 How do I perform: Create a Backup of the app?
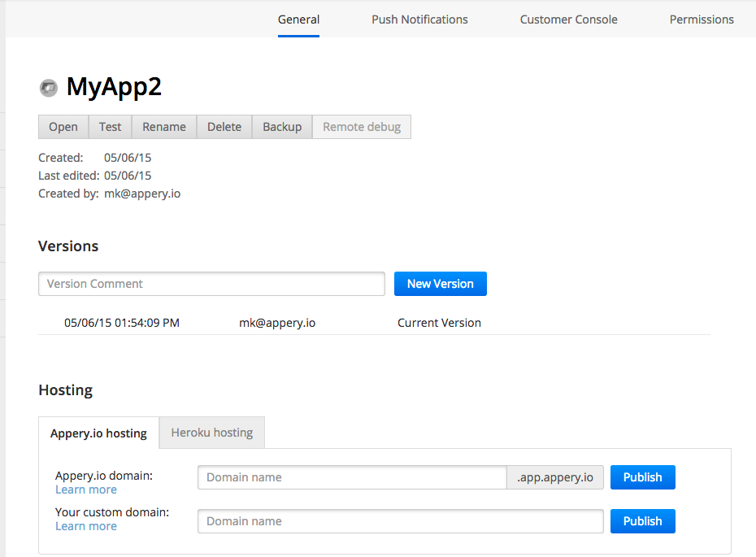pyautogui.click(x=282, y=127)
